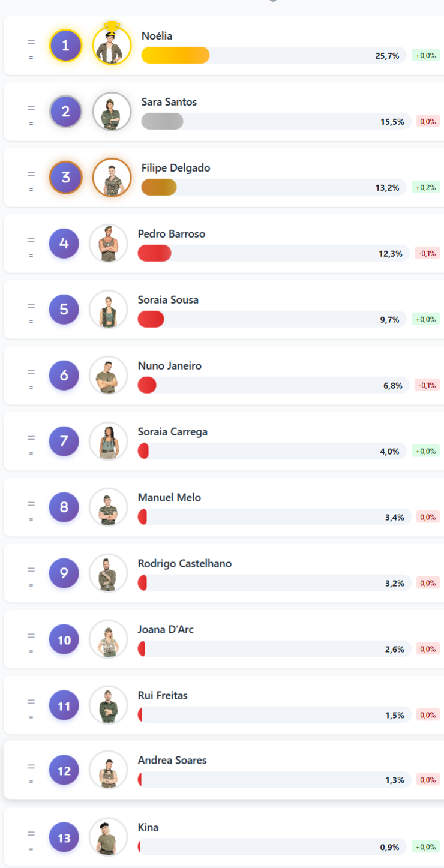Open Pedro Barroso's name link

171,234
